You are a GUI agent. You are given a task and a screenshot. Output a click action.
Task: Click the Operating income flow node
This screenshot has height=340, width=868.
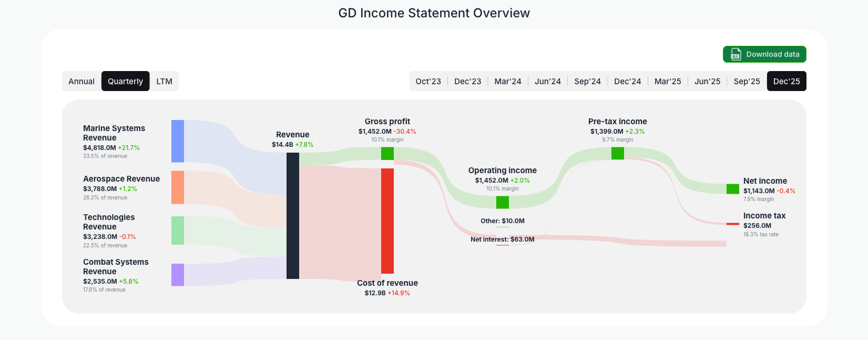click(x=502, y=201)
